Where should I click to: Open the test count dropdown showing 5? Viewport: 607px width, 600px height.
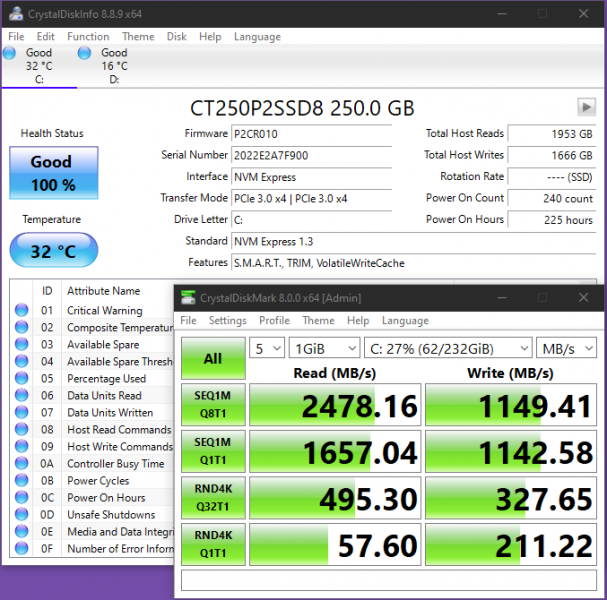(265, 348)
